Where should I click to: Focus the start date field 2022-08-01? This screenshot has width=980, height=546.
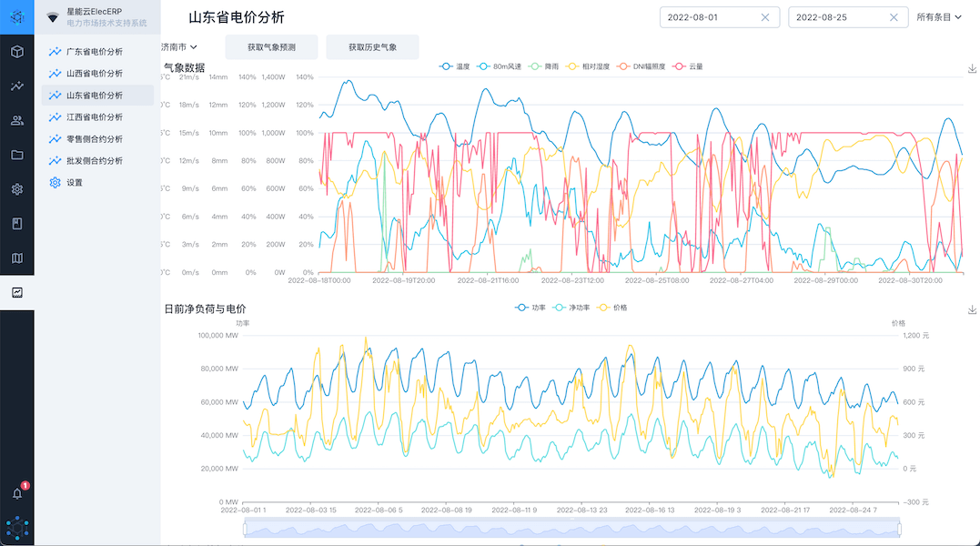tap(720, 17)
